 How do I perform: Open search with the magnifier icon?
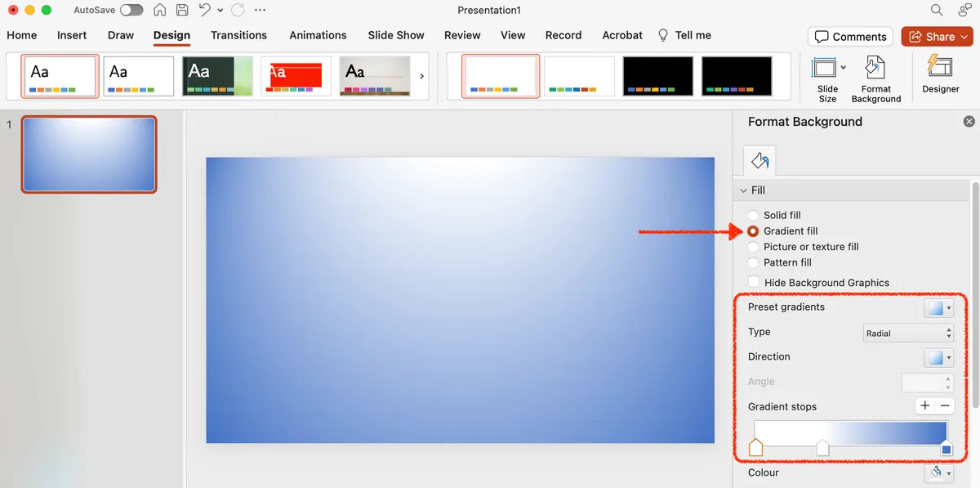click(x=937, y=10)
